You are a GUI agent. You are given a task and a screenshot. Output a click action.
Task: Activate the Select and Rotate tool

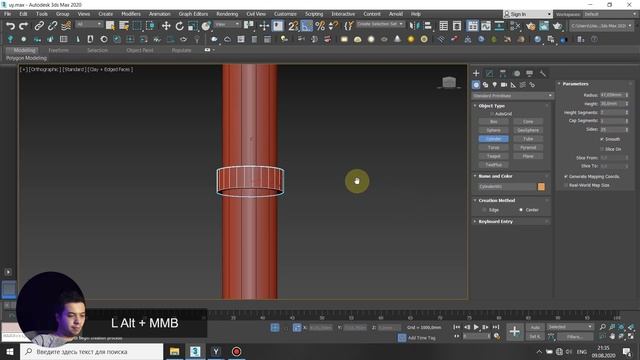(x=180, y=26)
